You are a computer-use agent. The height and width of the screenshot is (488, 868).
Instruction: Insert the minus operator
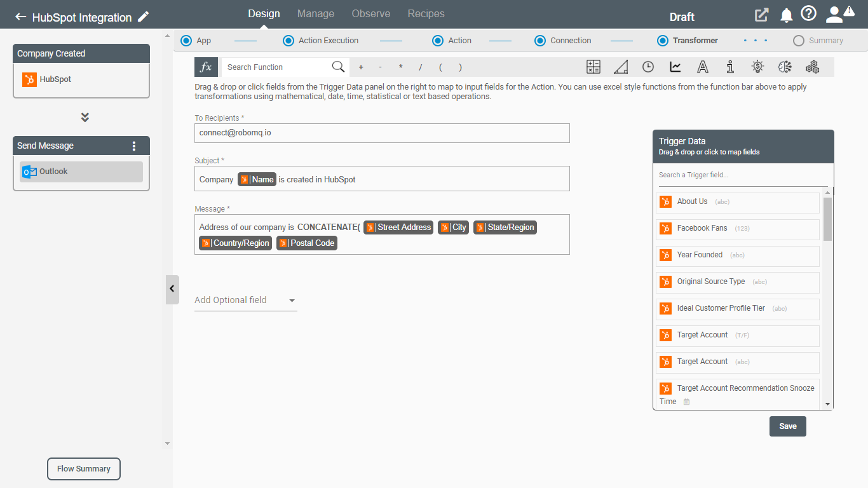[380, 67]
